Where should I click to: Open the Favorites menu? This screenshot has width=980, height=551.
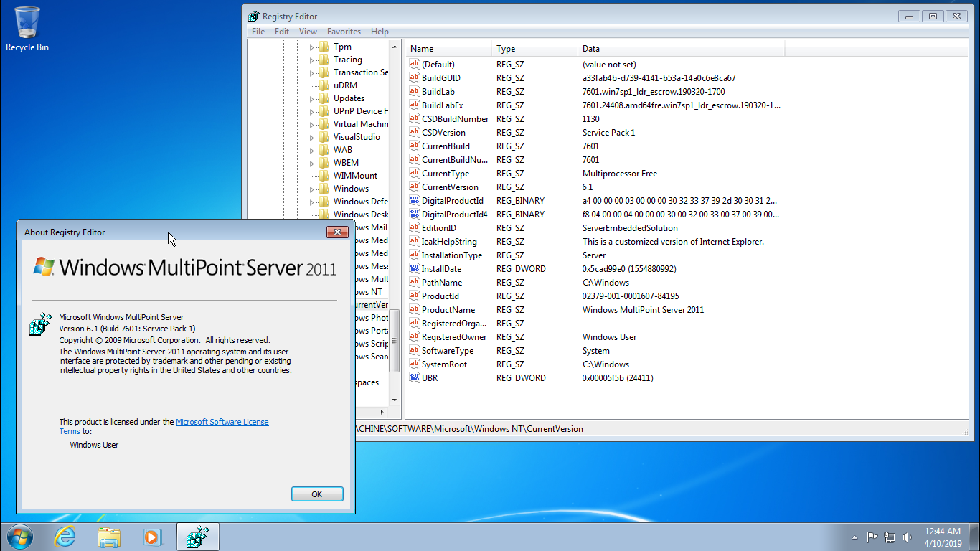(344, 32)
